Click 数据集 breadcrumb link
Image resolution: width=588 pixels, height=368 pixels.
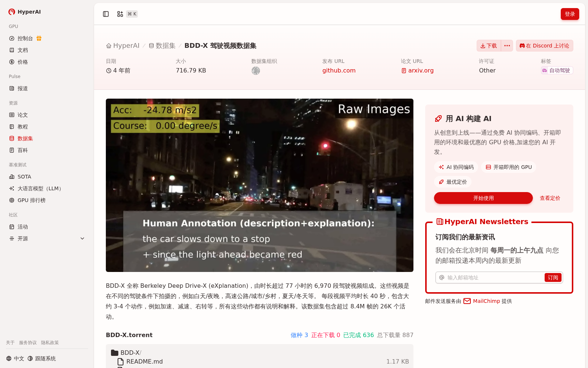(x=162, y=46)
